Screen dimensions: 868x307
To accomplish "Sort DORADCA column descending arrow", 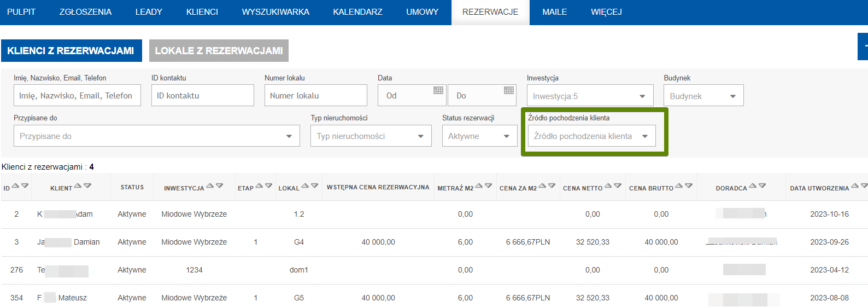I will tap(763, 186).
